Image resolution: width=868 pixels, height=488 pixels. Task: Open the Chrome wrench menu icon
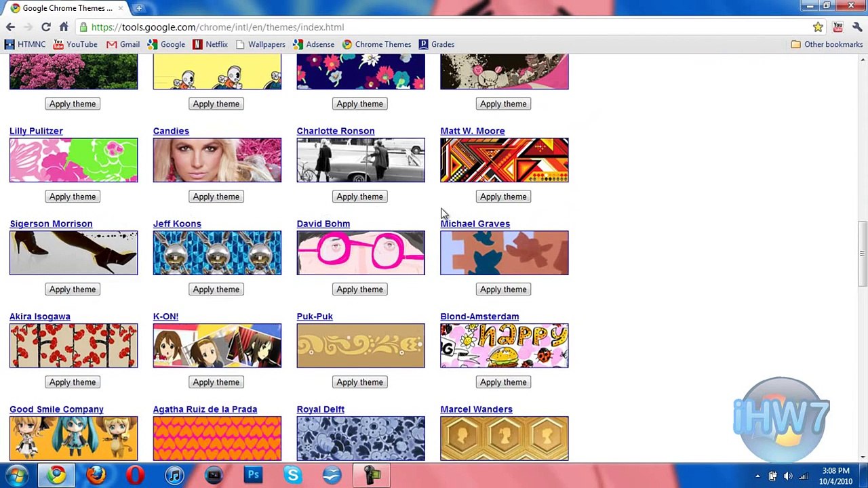pyautogui.click(x=856, y=27)
